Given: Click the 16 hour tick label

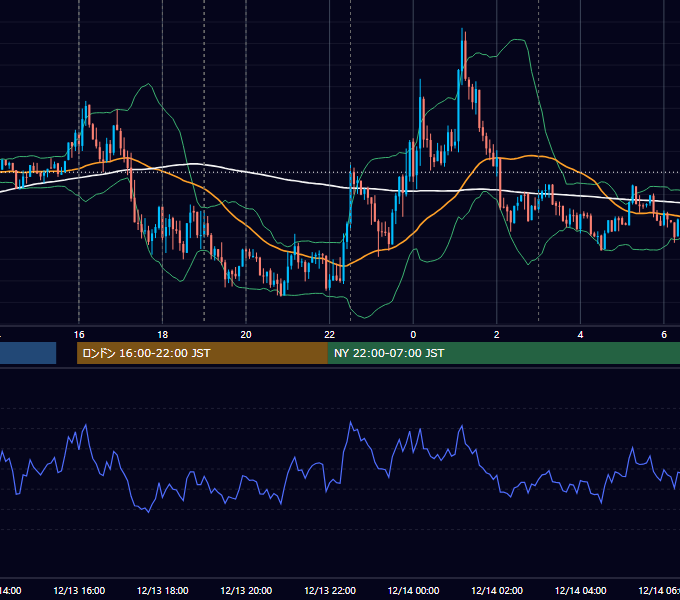Looking at the screenshot, I should pyautogui.click(x=79, y=335).
